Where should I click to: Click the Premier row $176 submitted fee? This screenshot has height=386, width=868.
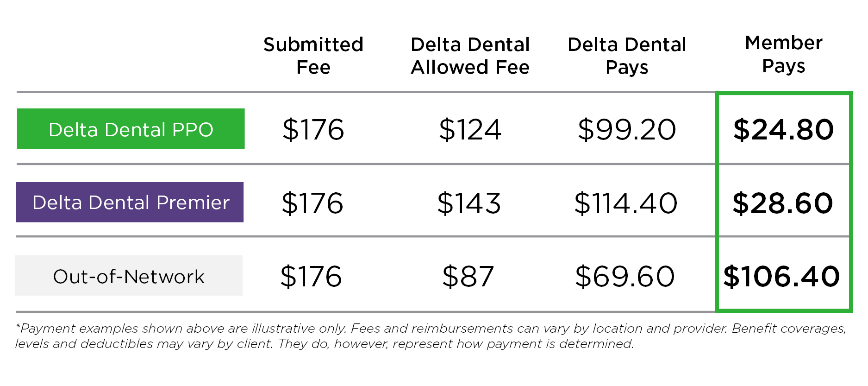tap(312, 203)
